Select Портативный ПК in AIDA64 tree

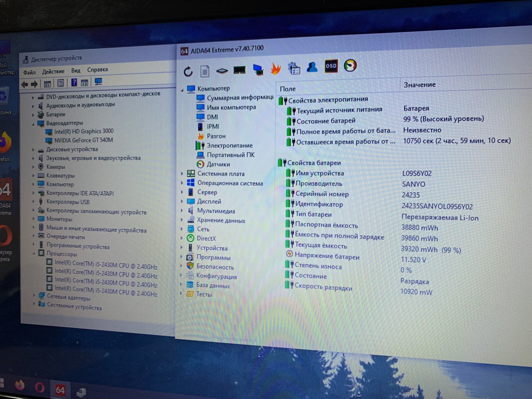pos(231,155)
